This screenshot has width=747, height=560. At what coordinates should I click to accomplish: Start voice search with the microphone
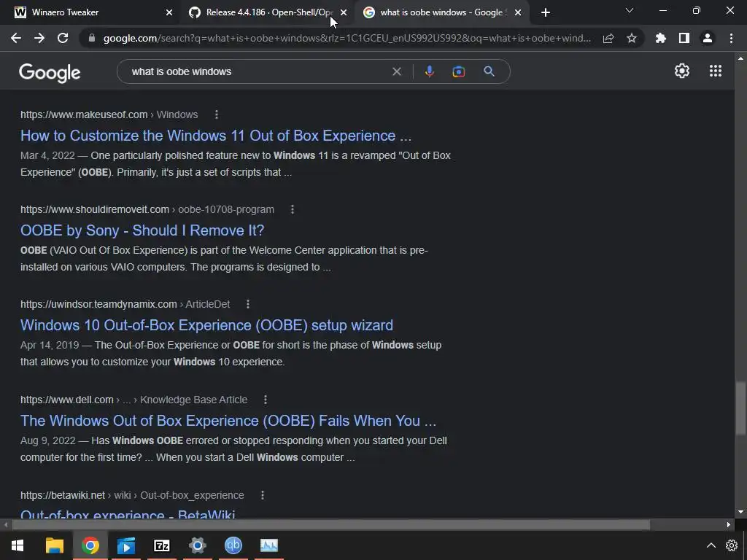[429, 71]
